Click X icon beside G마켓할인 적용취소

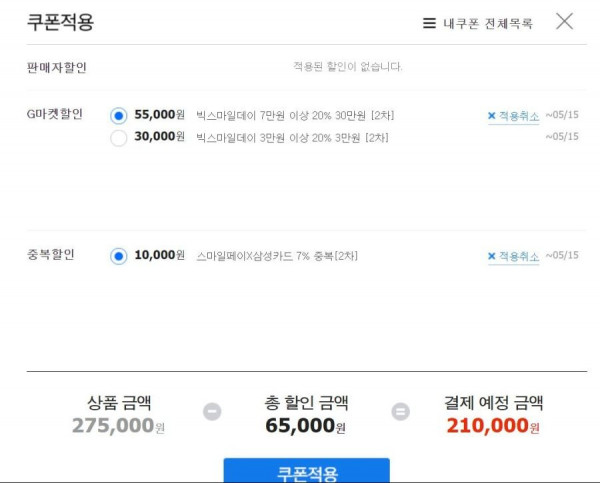click(492, 116)
